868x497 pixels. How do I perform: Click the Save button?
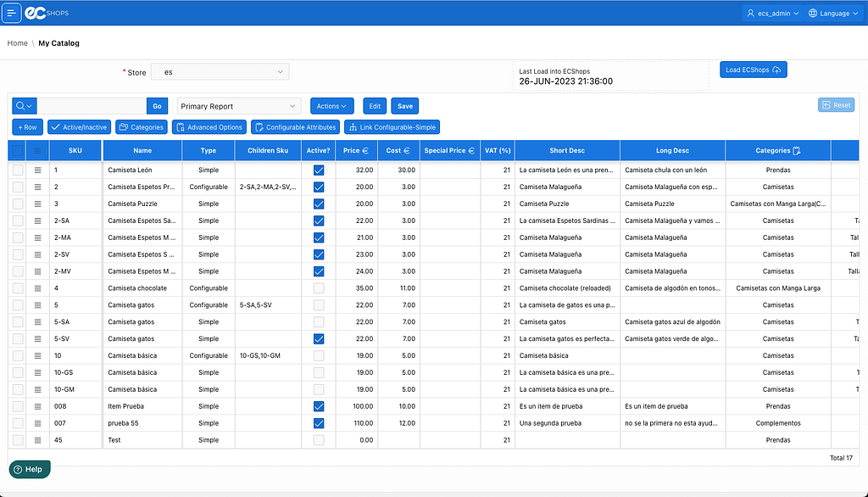tap(405, 106)
